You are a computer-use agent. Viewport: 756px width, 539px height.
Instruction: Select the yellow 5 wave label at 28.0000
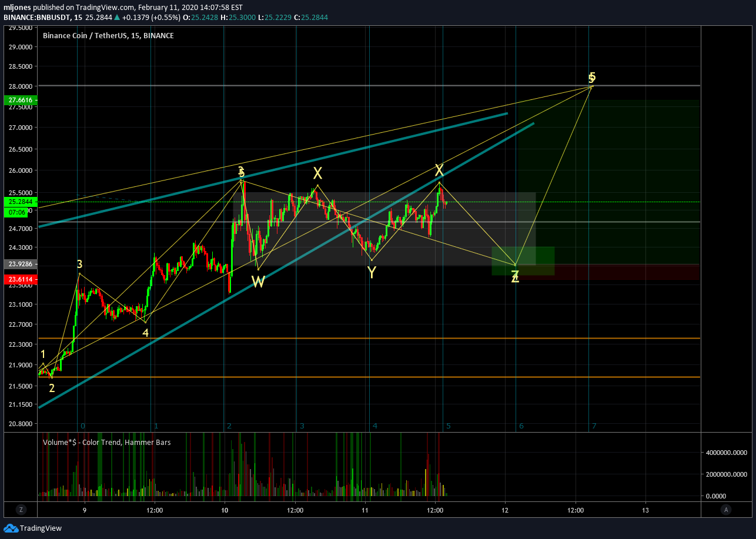coord(592,78)
